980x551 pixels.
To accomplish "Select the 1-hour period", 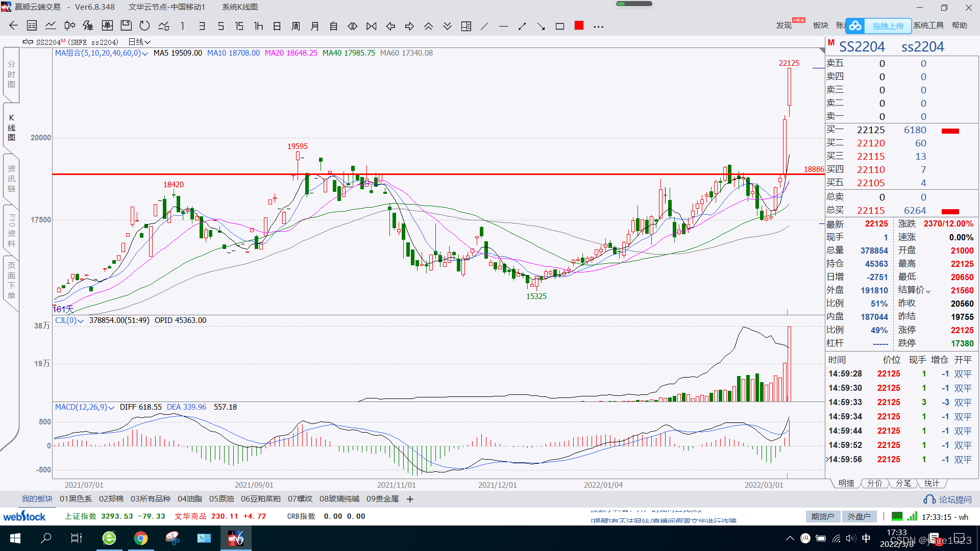I will (x=258, y=26).
